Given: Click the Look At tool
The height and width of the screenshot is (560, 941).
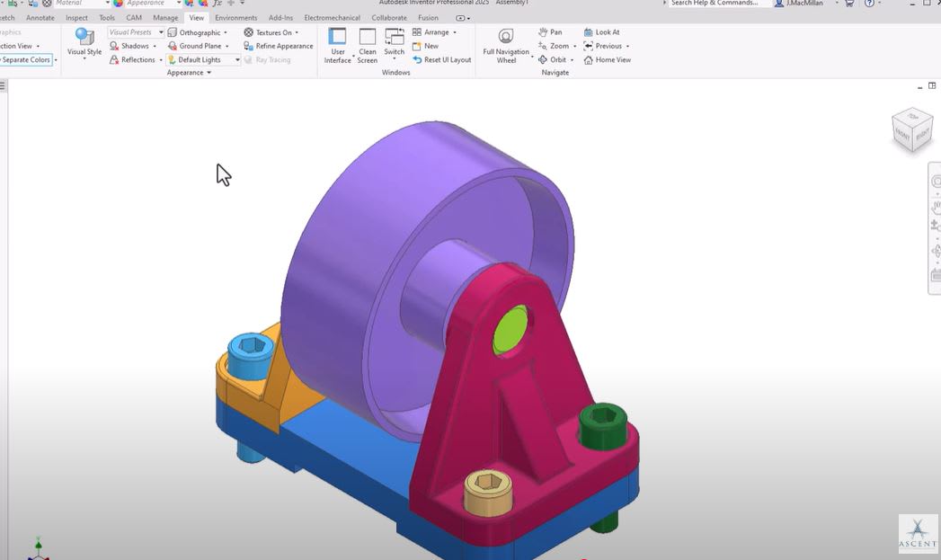Looking at the screenshot, I should 602,32.
